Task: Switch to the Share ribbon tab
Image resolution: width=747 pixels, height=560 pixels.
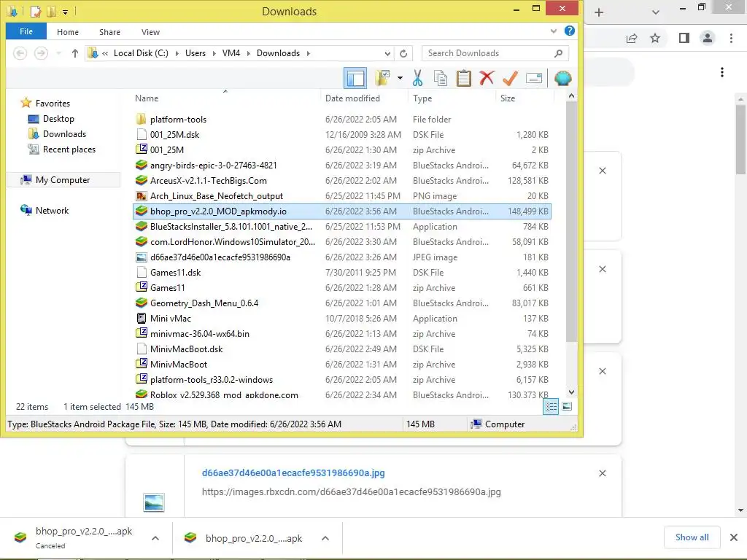Action: coord(109,32)
